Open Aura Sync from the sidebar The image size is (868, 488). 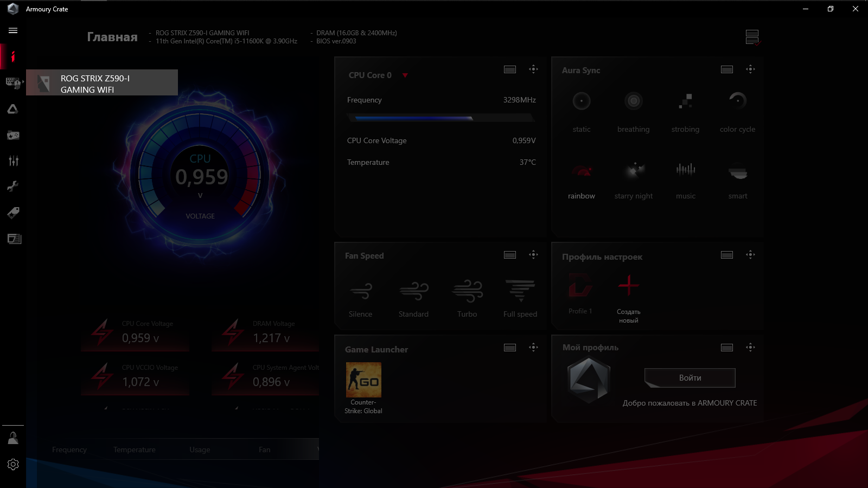tap(13, 109)
